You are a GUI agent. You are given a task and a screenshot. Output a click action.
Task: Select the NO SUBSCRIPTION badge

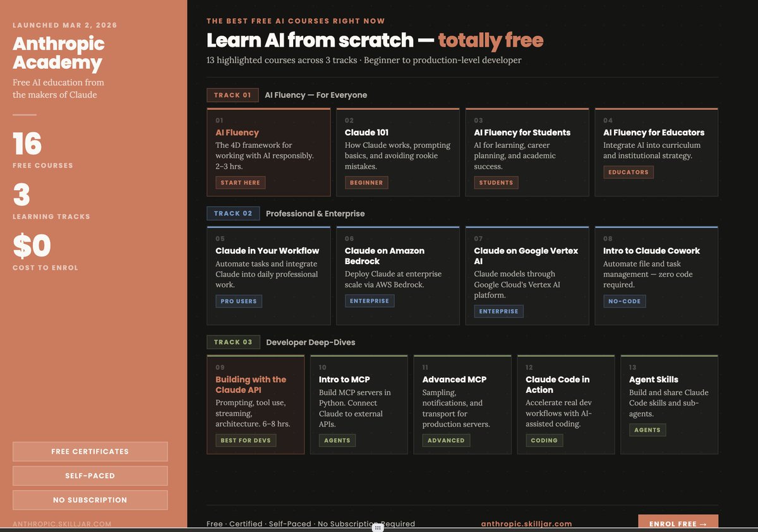click(90, 500)
